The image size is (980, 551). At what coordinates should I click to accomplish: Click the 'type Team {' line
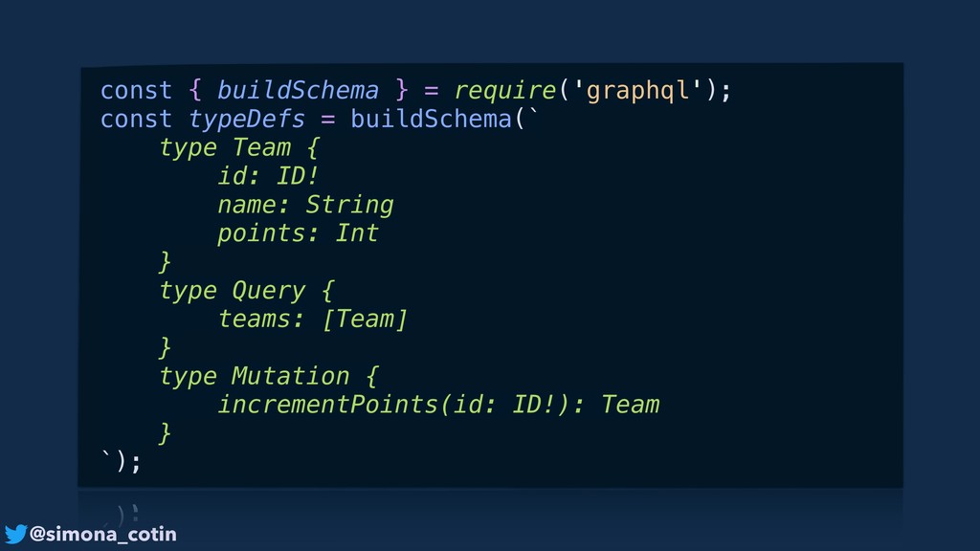coord(238,148)
